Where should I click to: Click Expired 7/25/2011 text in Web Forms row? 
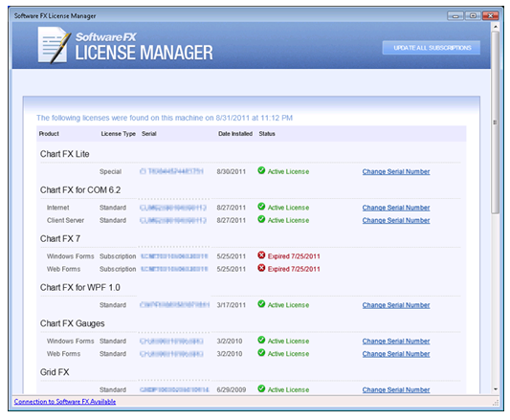pyautogui.click(x=294, y=269)
